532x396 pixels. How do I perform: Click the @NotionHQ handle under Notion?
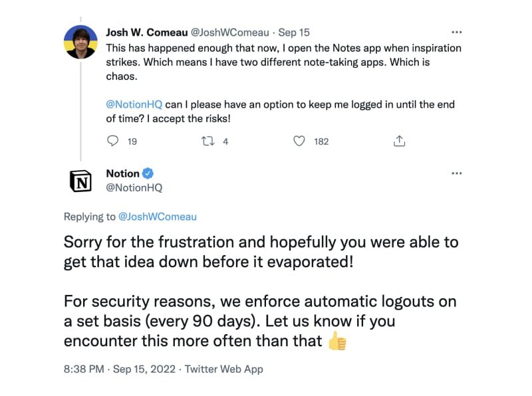134,187
